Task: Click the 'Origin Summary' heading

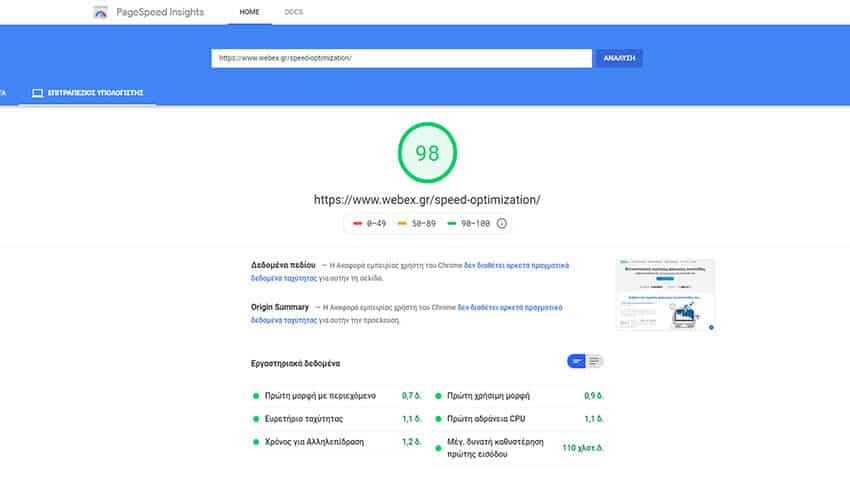Action: point(280,307)
